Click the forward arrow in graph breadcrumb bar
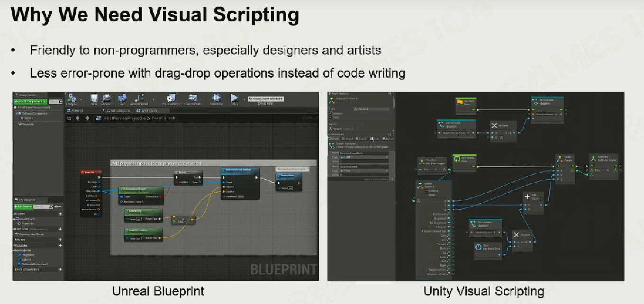This screenshot has width=644, height=304. 87,118
